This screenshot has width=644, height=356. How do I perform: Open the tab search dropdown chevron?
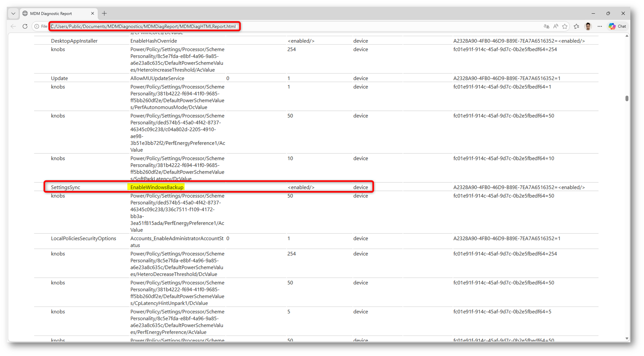(13, 13)
